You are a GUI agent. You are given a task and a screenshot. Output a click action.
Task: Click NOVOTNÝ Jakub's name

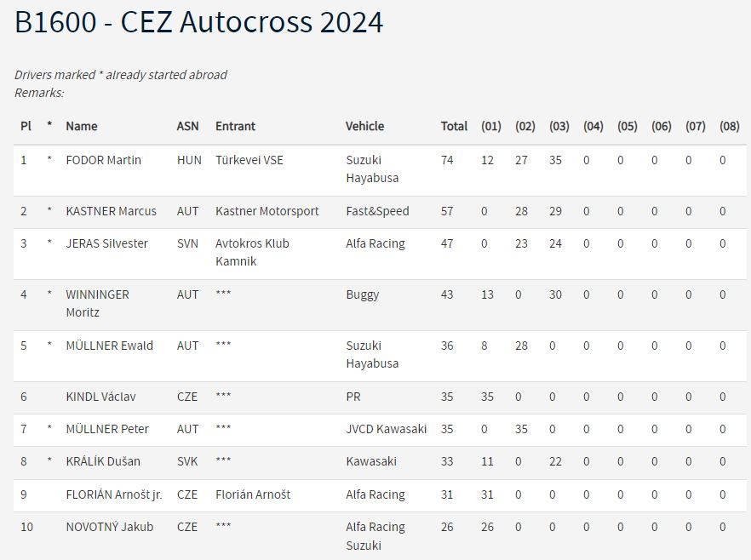point(110,528)
